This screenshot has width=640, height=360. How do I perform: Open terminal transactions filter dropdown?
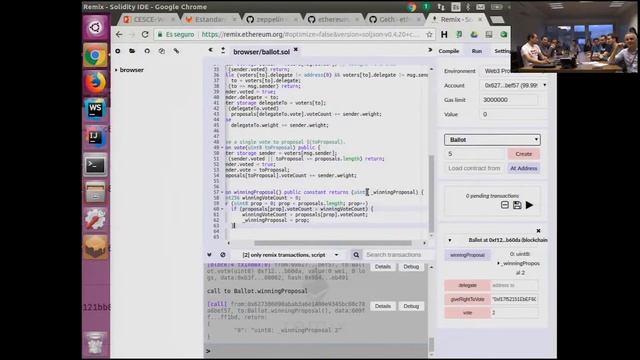291,255
